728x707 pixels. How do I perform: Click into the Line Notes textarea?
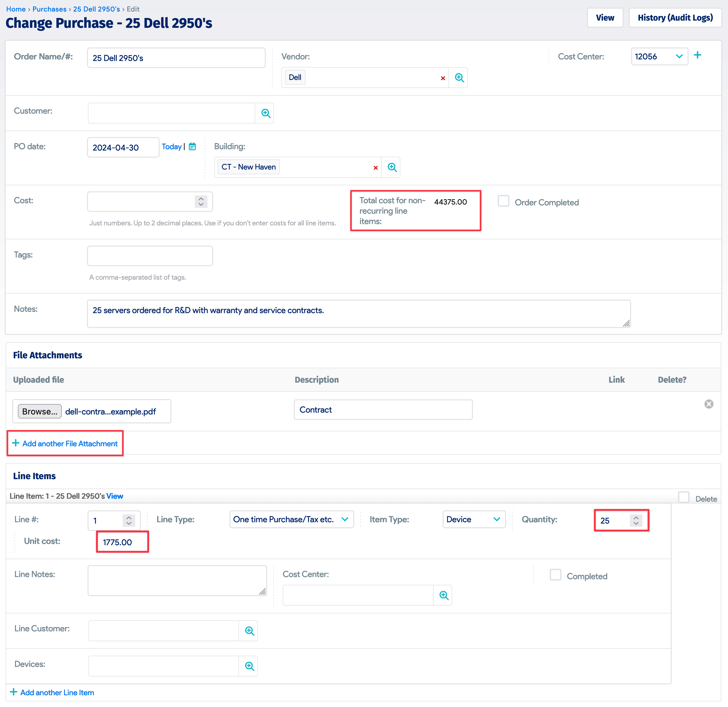coord(177,581)
